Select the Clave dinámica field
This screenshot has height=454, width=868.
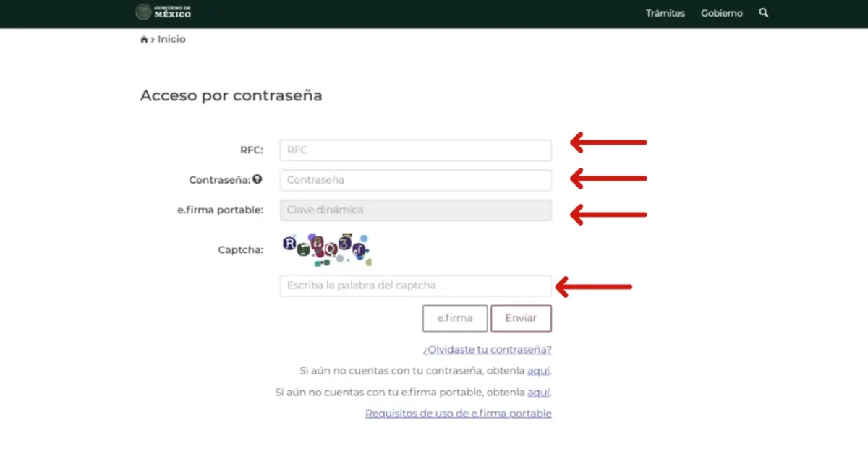tap(415, 210)
